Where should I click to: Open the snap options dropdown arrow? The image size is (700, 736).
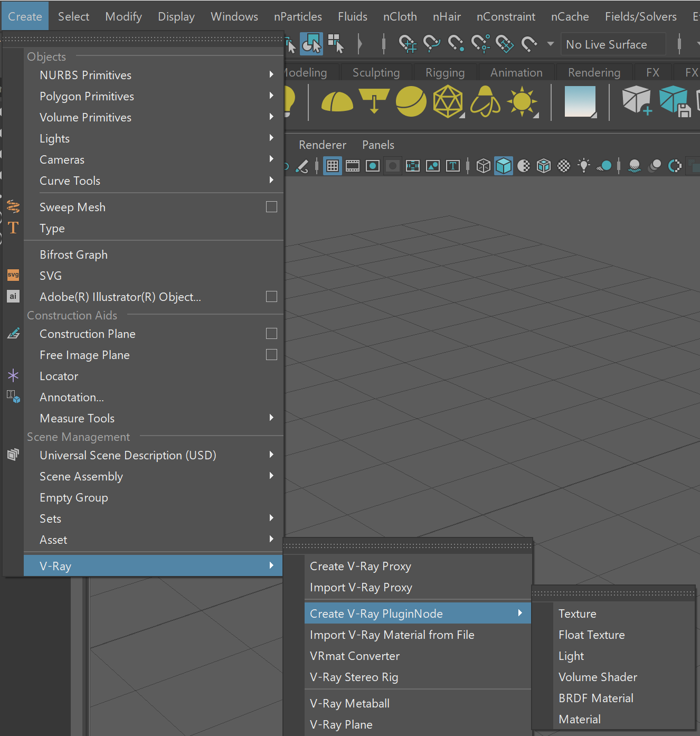[x=551, y=44]
